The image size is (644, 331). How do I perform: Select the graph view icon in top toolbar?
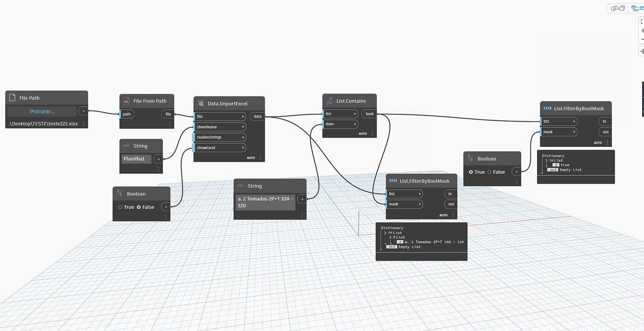(x=637, y=7)
